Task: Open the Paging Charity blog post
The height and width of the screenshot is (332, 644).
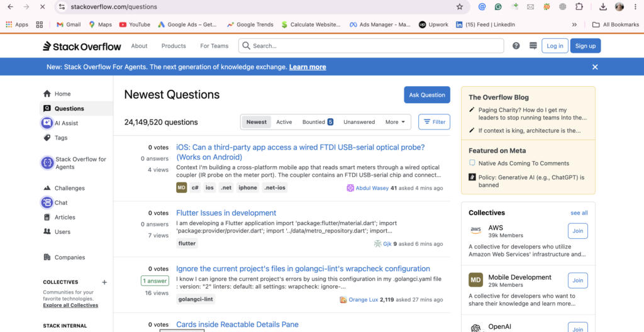Action: [533, 114]
